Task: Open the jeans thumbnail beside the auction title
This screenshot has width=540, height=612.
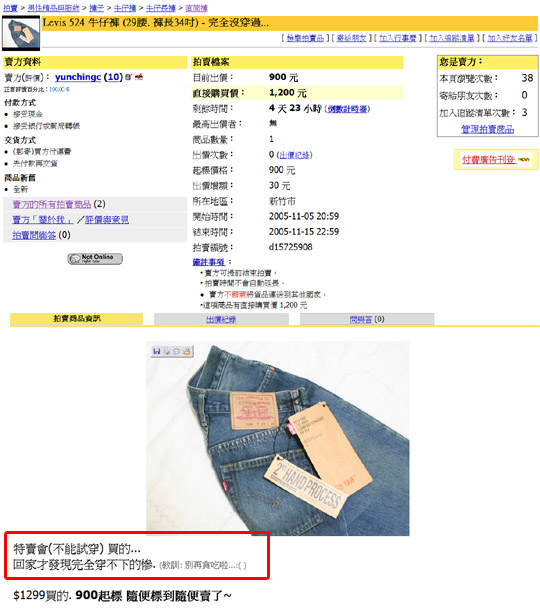Action: coord(21,34)
